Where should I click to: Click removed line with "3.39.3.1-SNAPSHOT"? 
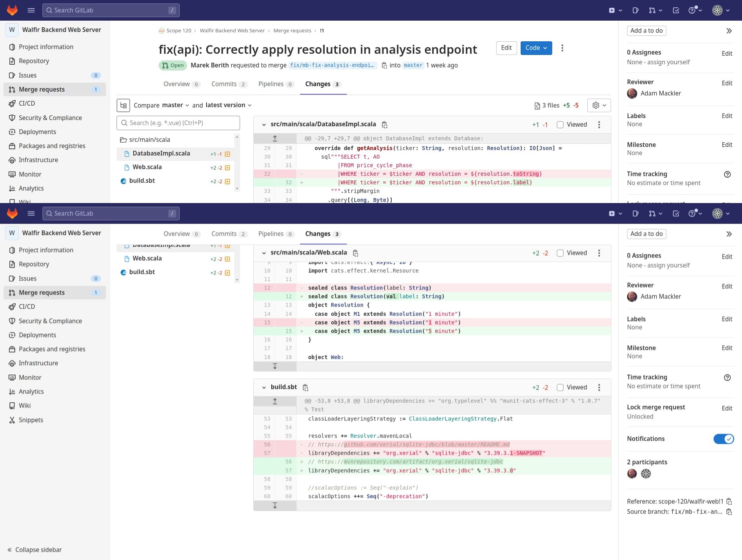(432, 453)
